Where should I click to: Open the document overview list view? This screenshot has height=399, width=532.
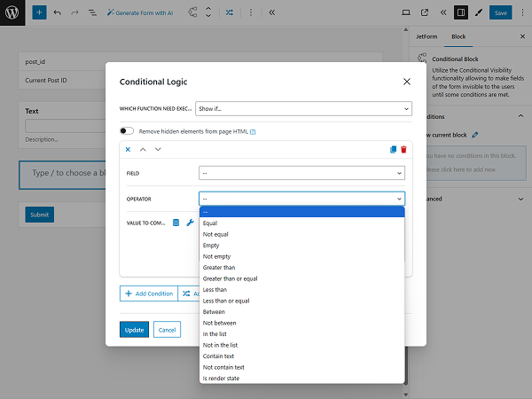point(92,12)
